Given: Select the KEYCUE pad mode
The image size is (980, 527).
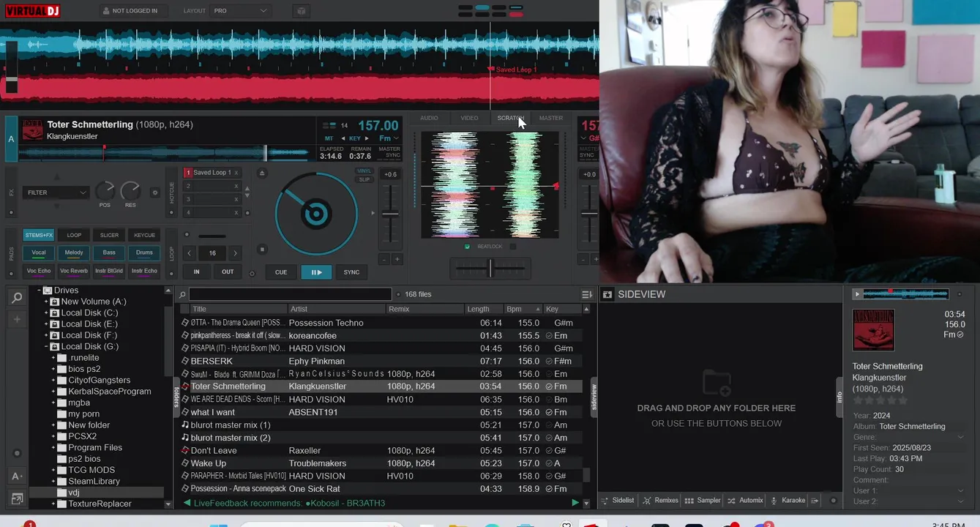Looking at the screenshot, I should 144,235.
